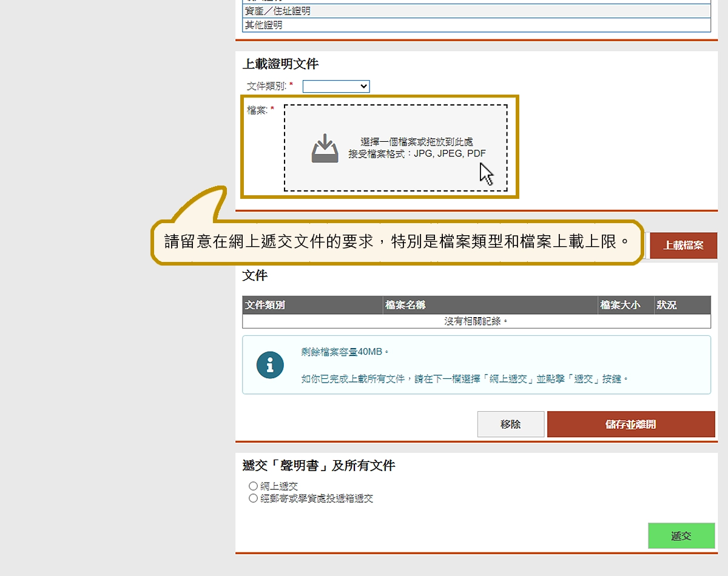This screenshot has height=576, width=728.
Task: Select the 其他證明 table row
Action: 476,25
